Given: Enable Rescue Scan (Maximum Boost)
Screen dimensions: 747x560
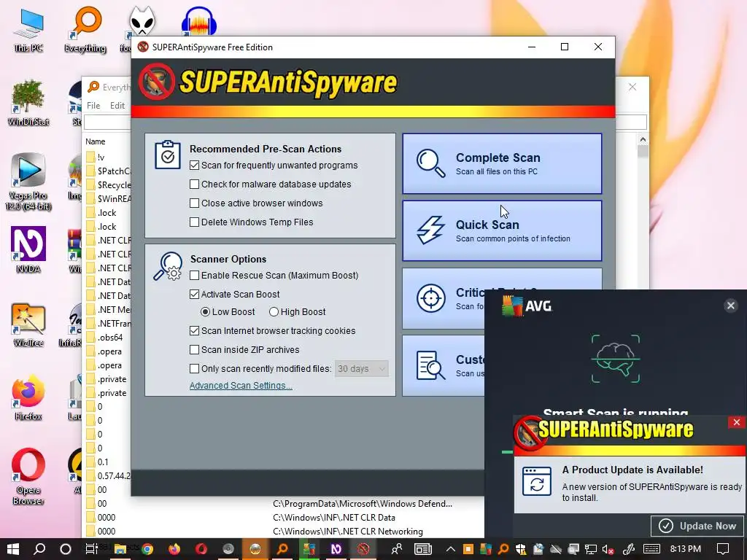Looking at the screenshot, I should (x=194, y=275).
